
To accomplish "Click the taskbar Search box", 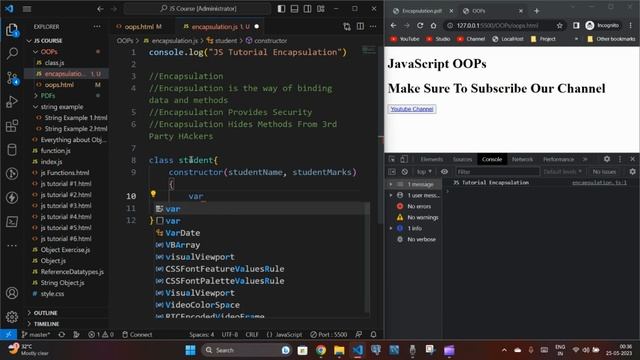I will pos(247,350).
